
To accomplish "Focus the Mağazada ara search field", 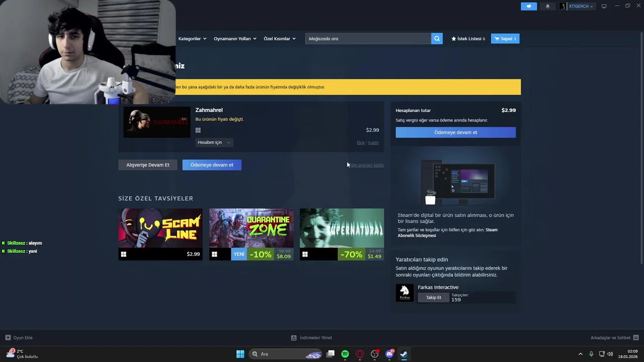I will [368, 39].
